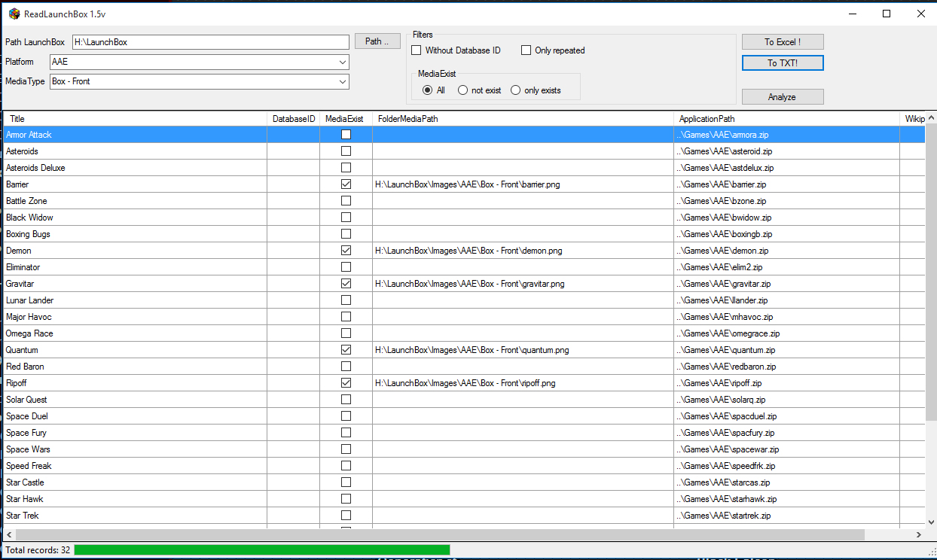The width and height of the screenshot is (937, 560).
Task: Click the omegrace.zip application path cell
Action: click(786, 333)
